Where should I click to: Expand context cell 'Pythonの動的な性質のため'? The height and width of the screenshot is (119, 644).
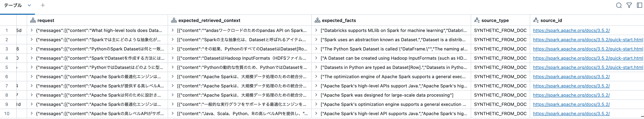point(172,67)
